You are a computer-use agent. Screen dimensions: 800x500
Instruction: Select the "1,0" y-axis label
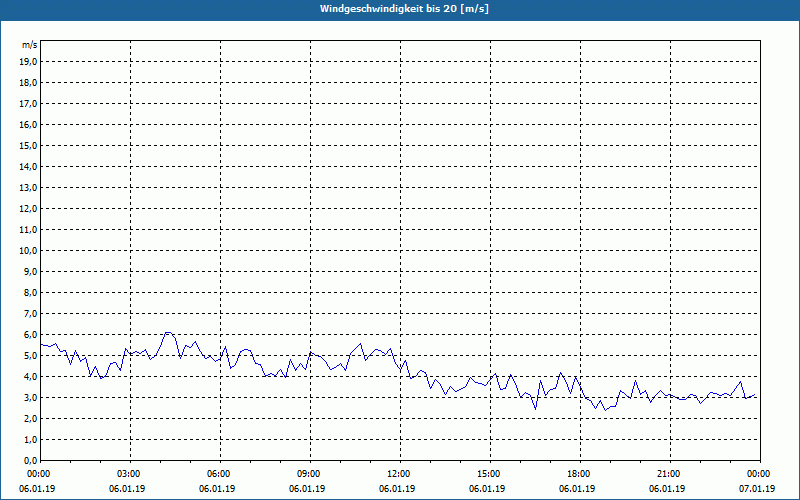tap(31, 439)
